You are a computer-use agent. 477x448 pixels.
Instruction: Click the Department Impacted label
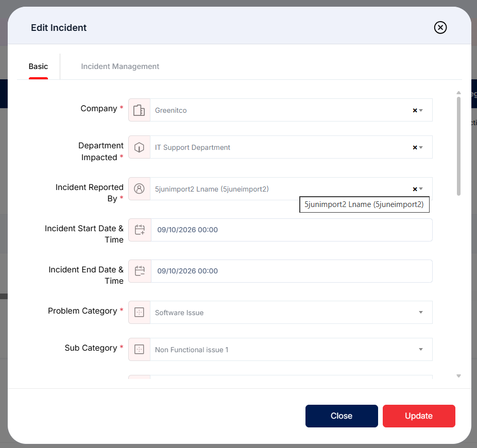[100, 151]
